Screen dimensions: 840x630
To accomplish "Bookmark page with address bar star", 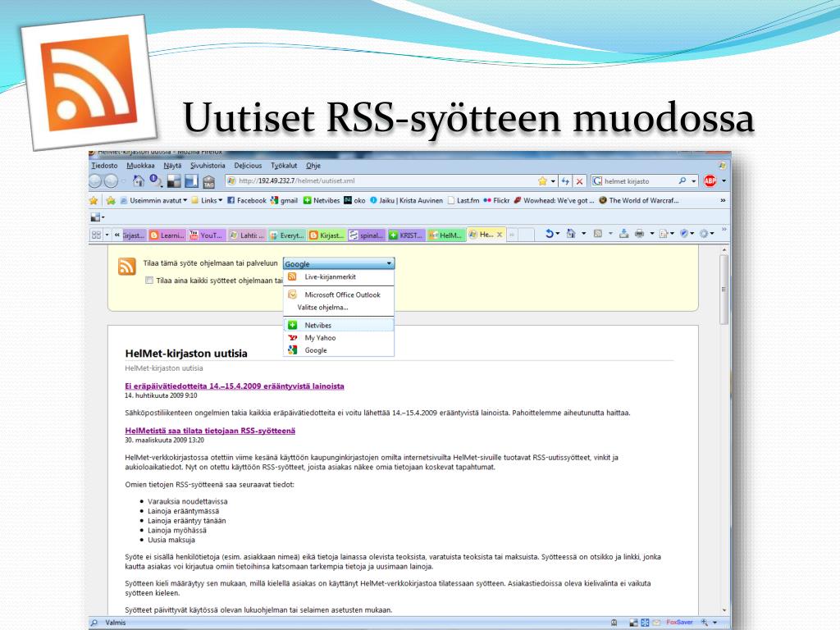I will 542,181.
